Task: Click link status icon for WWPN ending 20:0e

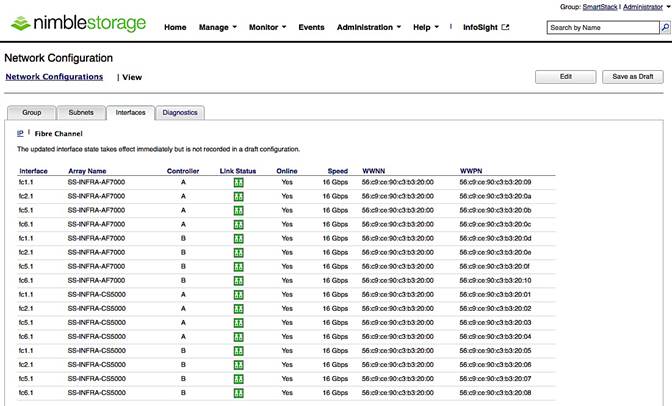Action: click(x=238, y=253)
